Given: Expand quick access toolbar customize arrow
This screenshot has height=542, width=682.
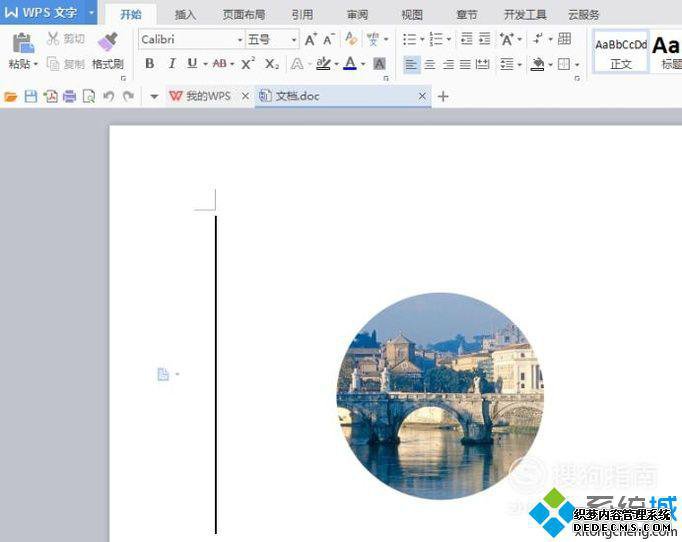Looking at the screenshot, I should click(154, 96).
